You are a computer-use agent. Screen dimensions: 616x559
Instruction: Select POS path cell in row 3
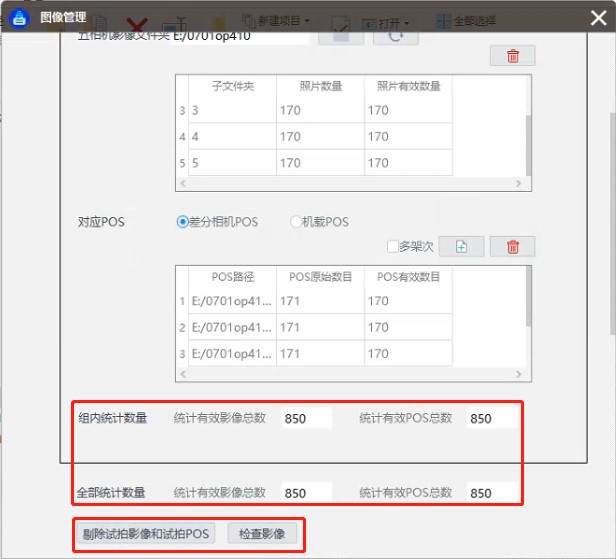233,354
